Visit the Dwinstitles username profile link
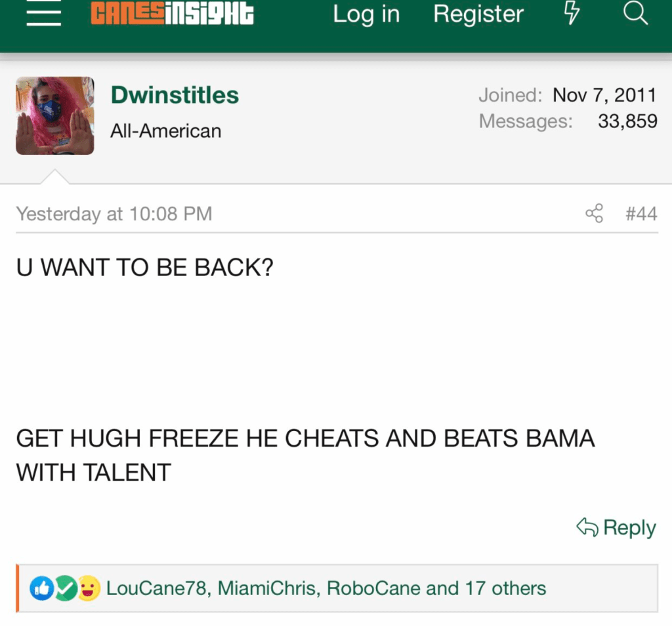Screen dimensions: 672x627 [x=175, y=95]
